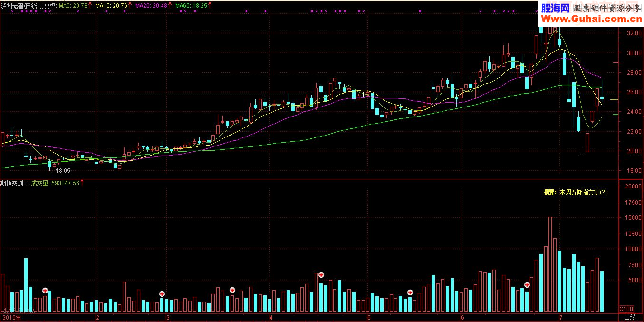Click the X100 volume scale label

pos(626,308)
